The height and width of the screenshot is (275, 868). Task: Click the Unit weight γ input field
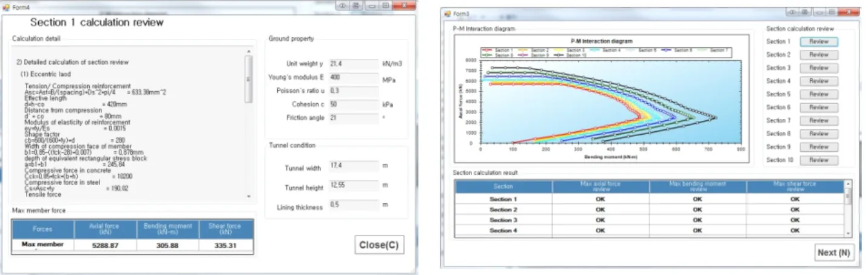353,64
